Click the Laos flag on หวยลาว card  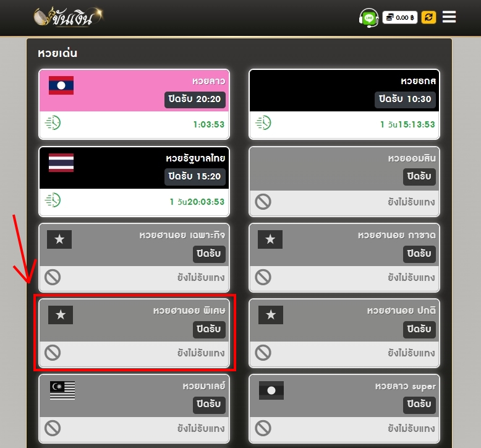coord(61,85)
